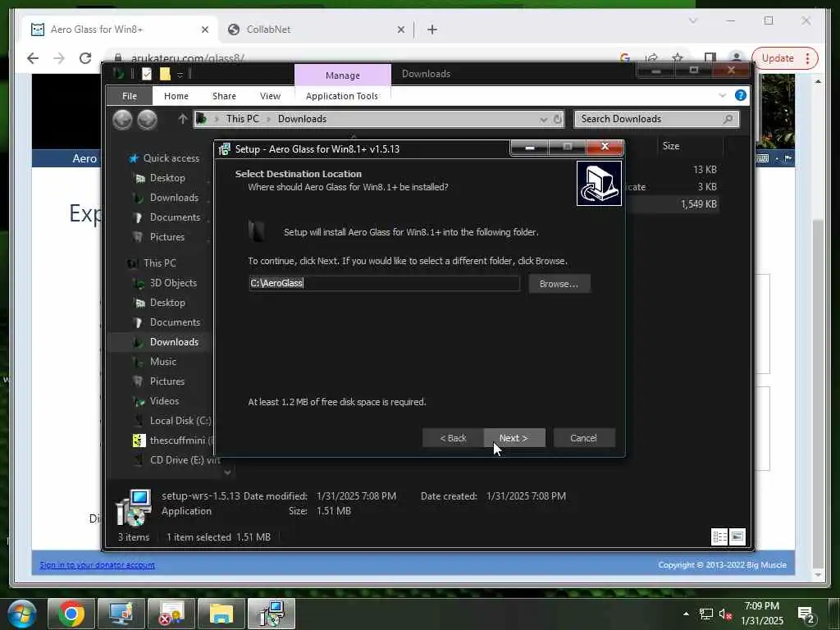Reload the current Chrome page
This screenshot has width=840, height=630.
85,58
